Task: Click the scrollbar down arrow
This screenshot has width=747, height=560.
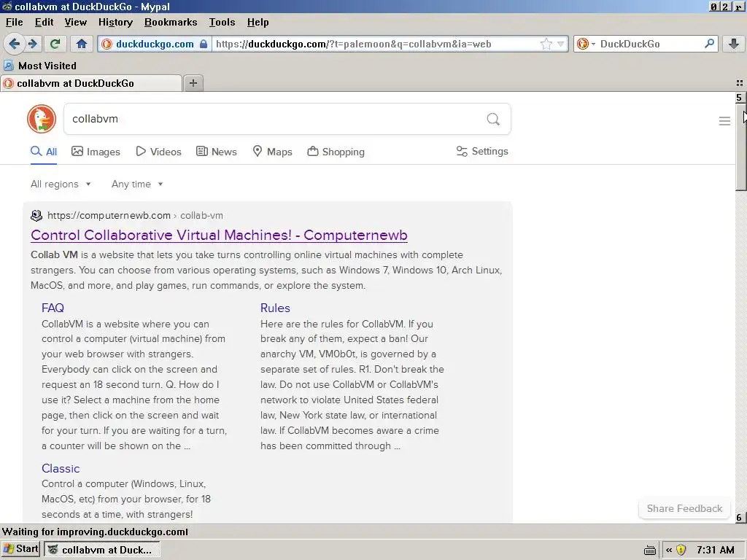Action: pos(740,517)
